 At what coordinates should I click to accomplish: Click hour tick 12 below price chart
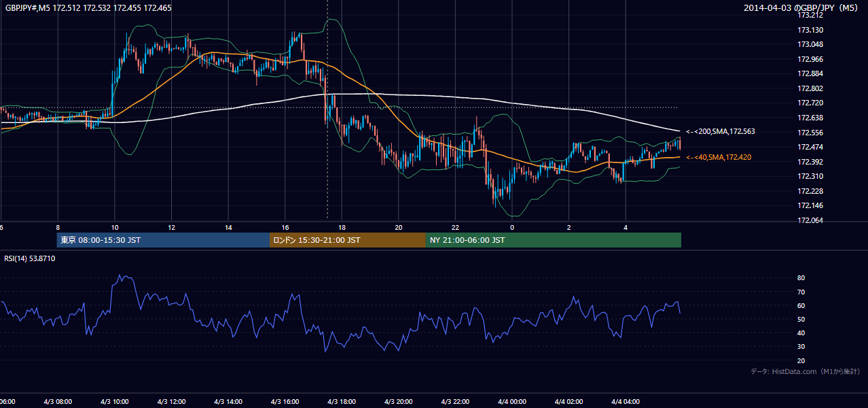click(171, 227)
